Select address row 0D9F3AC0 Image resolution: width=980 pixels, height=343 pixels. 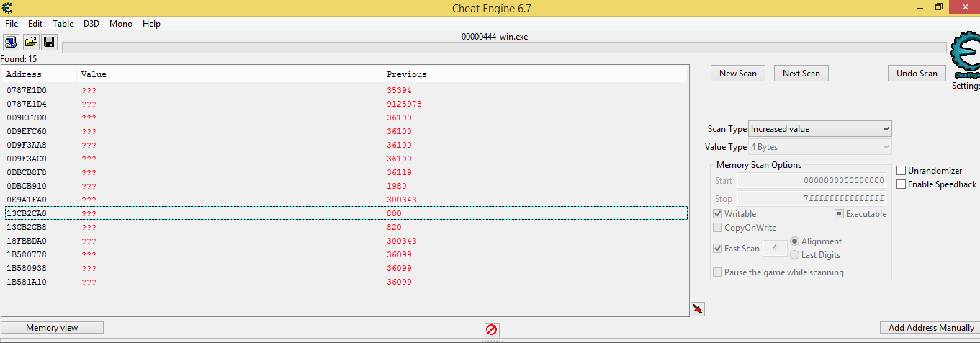pyautogui.click(x=346, y=159)
